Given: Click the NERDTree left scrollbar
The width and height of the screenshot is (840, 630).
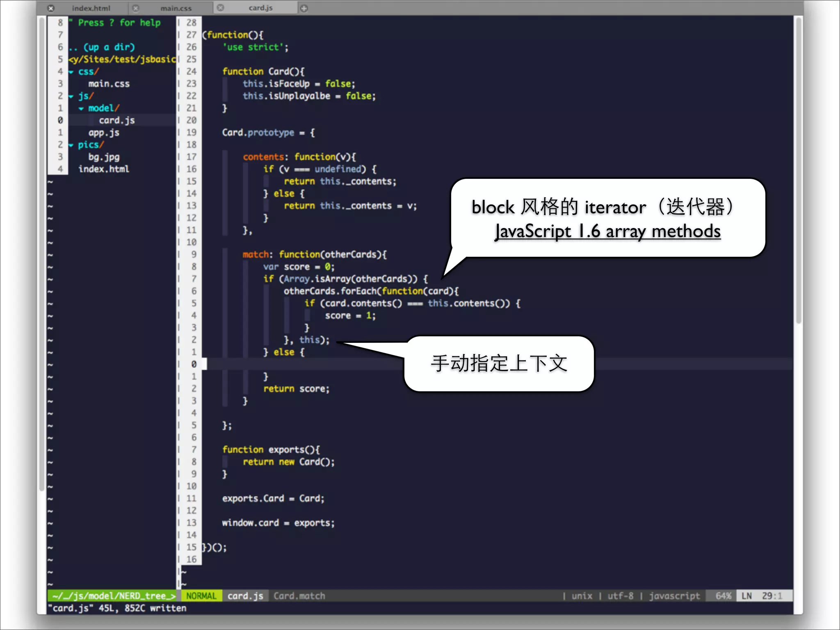Looking at the screenshot, I should [x=42, y=253].
